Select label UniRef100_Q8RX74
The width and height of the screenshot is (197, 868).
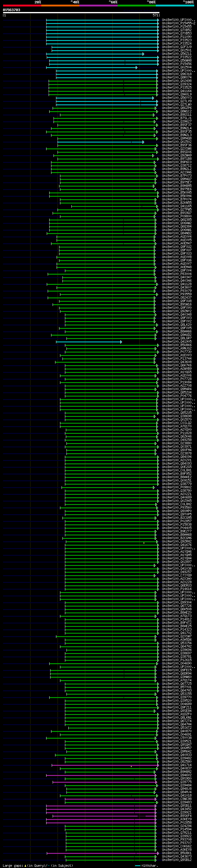pos(177,78)
